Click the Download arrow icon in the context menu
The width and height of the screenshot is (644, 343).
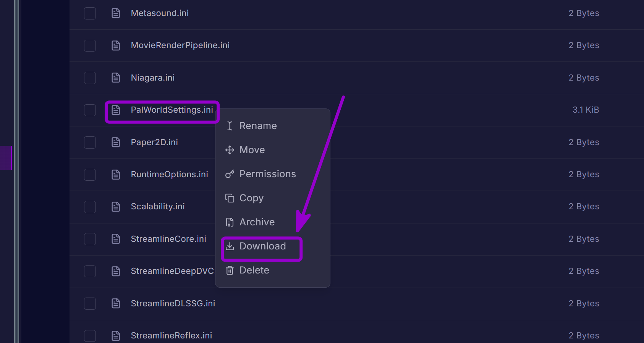click(x=230, y=246)
